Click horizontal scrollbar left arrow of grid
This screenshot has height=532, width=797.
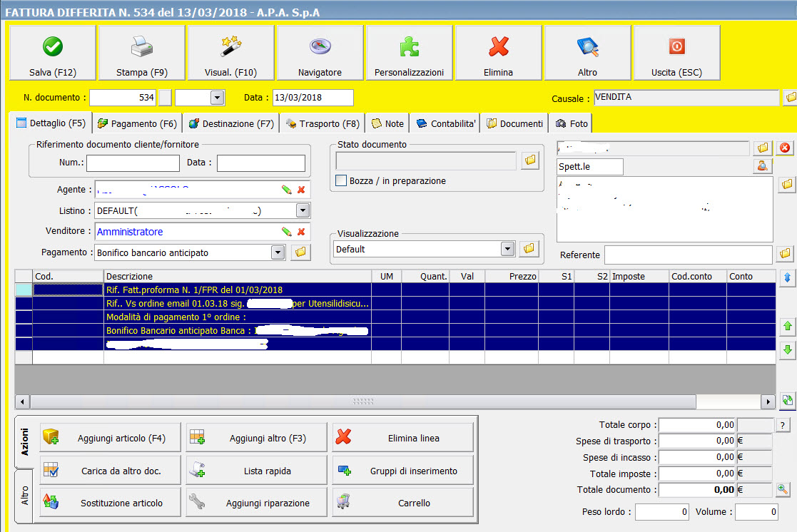[x=22, y=401]
